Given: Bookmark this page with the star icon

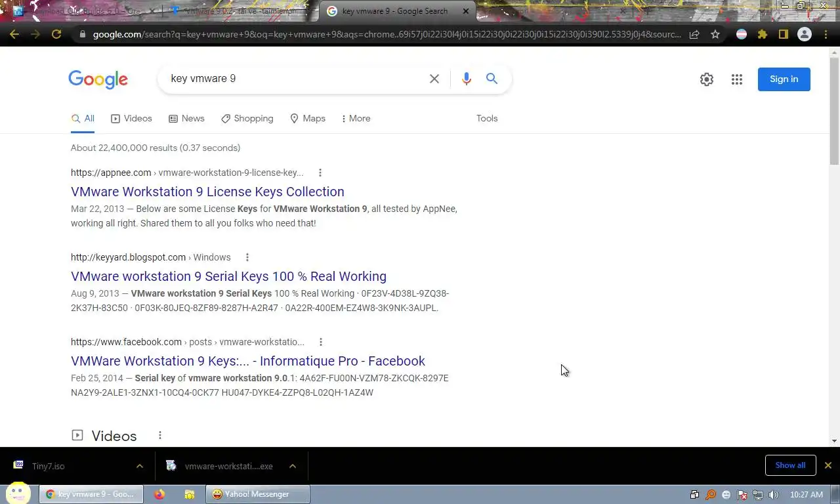Looking at the screenshot, I should coord(715,34).
